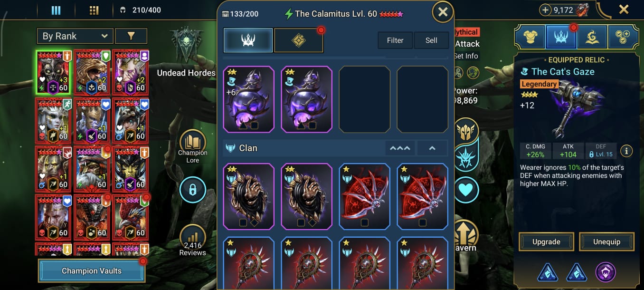Click the Upgrade relic button
This screenshot has height=290, width=644.
(546, 242)
